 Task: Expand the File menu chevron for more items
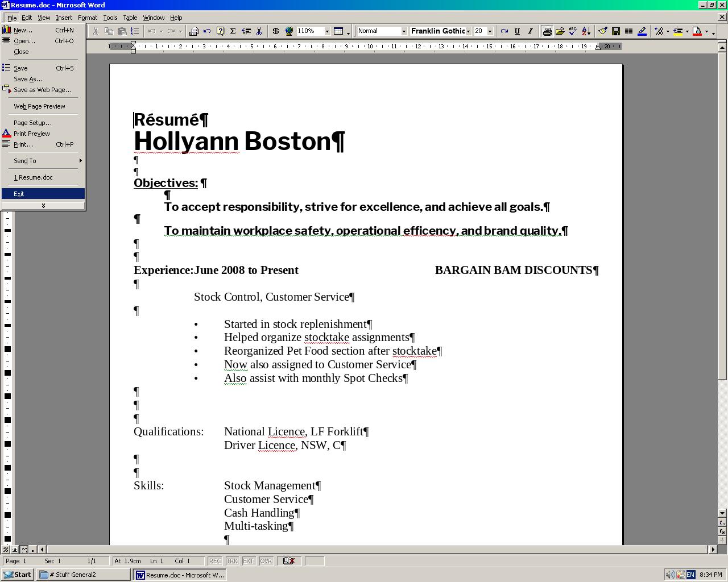click(43, 206)
